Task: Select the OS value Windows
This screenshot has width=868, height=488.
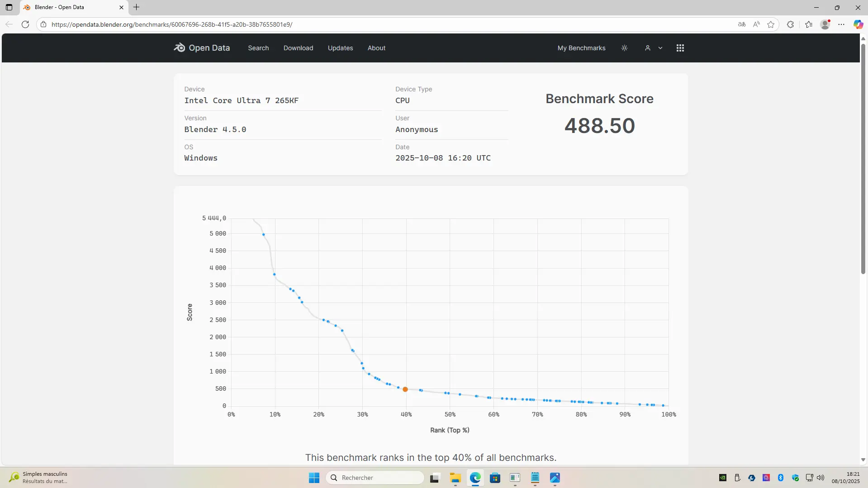Action: (x=201, y=158)
